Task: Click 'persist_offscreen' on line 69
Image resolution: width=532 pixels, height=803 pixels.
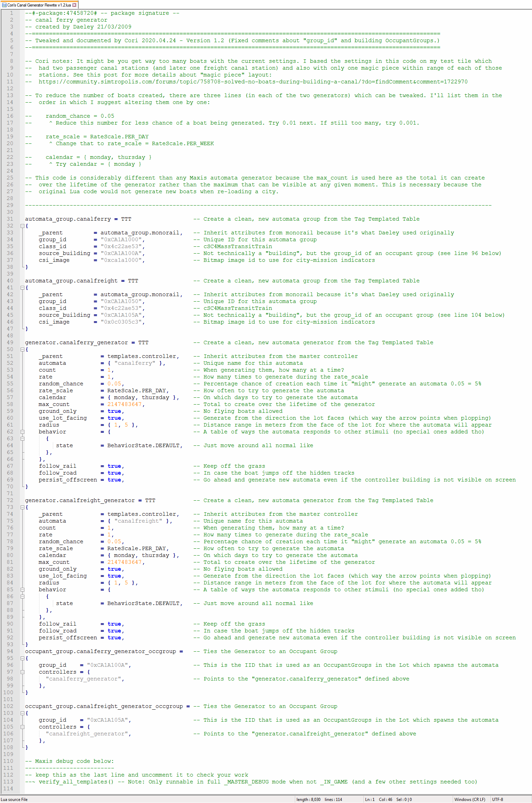Action: click(68, 480)
